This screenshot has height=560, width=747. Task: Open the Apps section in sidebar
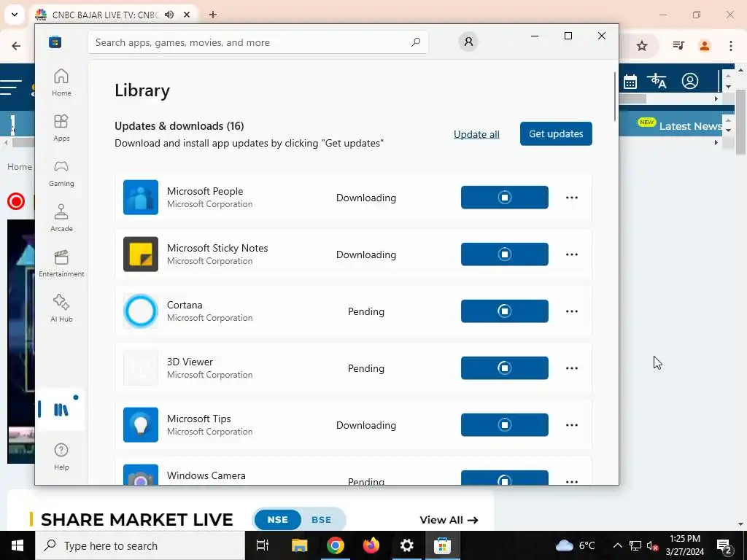point(61,128)
